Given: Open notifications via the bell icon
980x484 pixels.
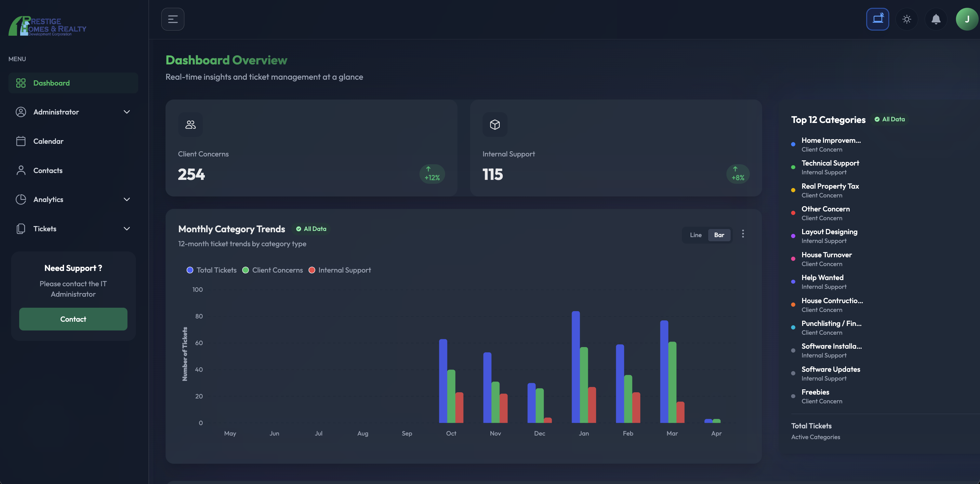Looking at the screenshot, I should [936, 19].
